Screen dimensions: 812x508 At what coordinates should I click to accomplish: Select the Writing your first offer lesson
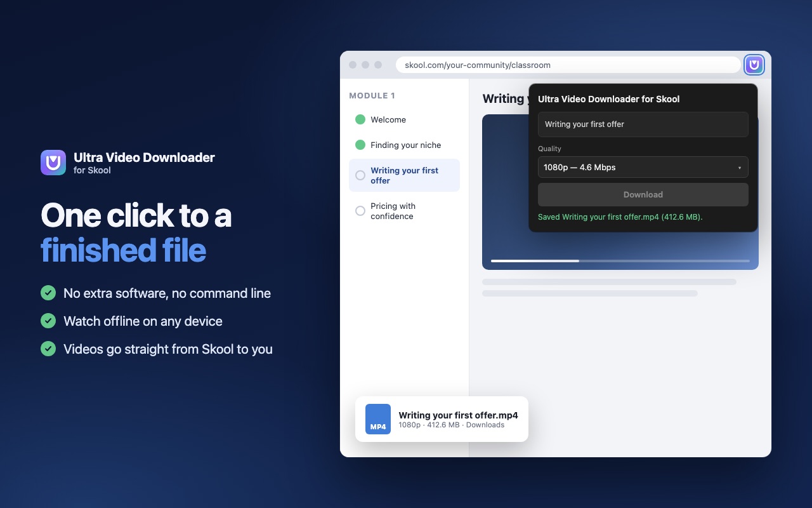coord(404,175)
